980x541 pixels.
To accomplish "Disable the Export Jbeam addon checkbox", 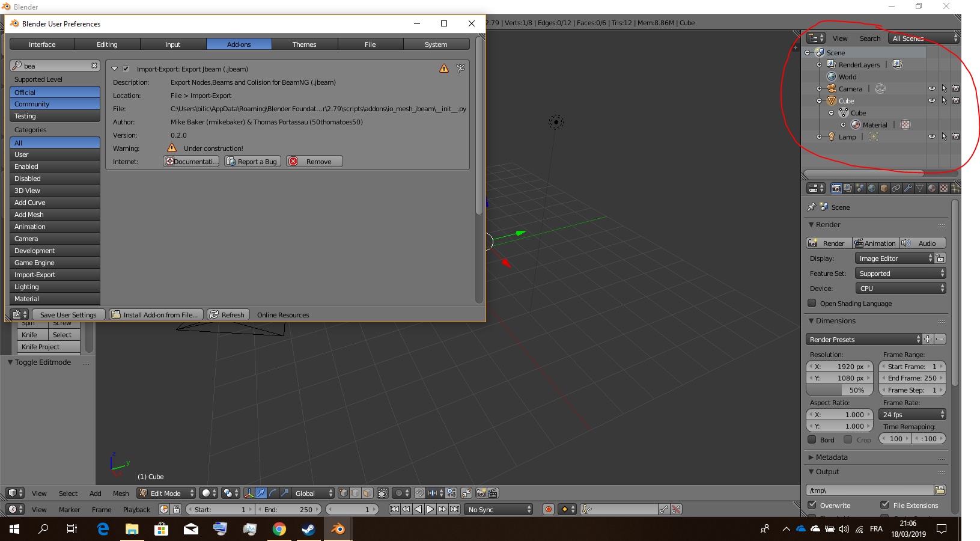I will 126,69.
